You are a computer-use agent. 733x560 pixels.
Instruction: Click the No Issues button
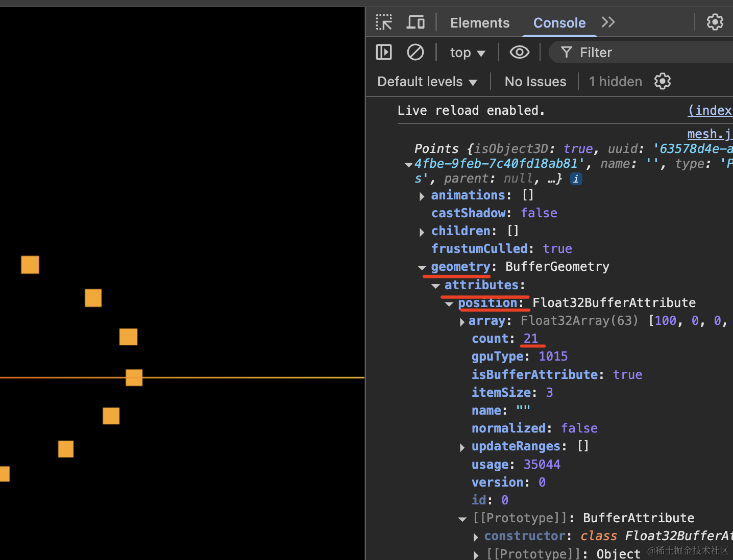pyautogui.click(x=535, y=82)
